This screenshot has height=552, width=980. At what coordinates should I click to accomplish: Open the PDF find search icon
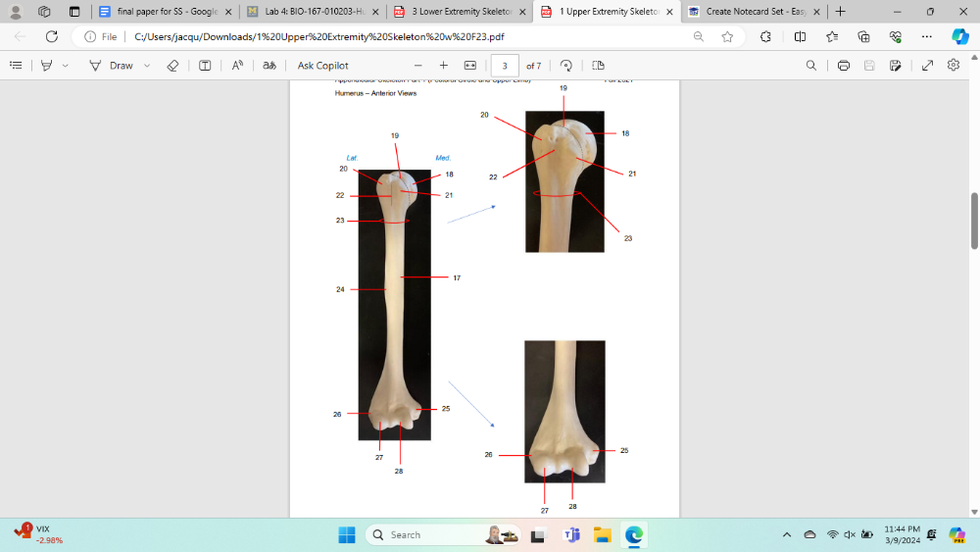[810, 66]
